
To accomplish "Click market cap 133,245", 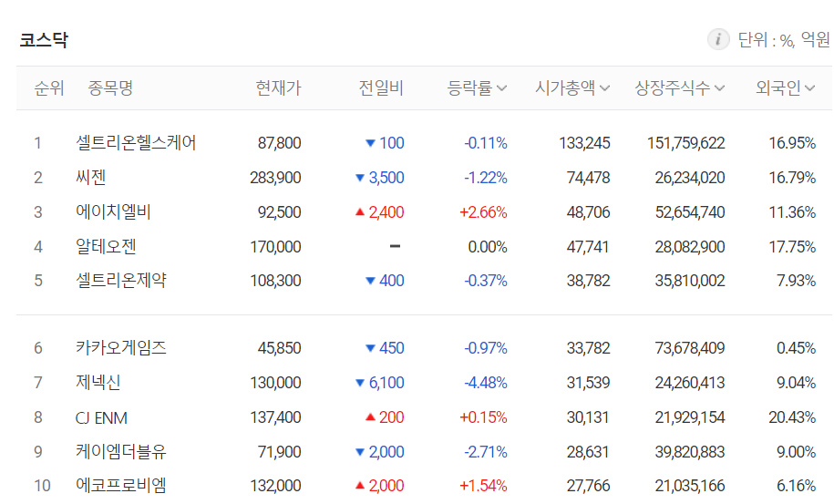I will [584, 143].
